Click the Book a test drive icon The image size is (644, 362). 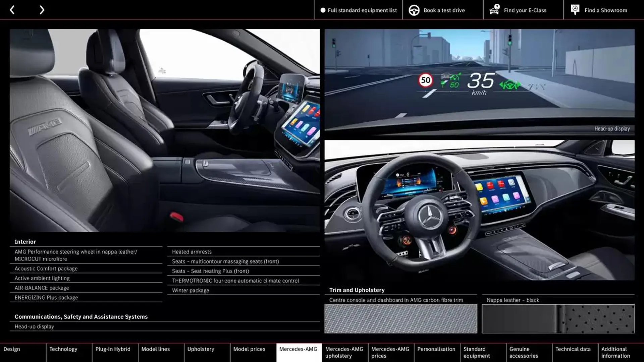tap(413, 10)
